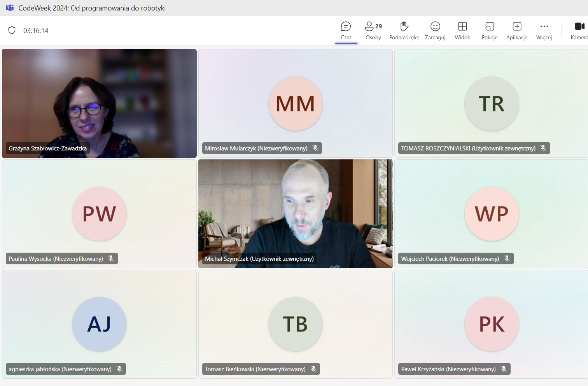
Task: Open the Aplikacje apps panel
Action: pos(517,31)
